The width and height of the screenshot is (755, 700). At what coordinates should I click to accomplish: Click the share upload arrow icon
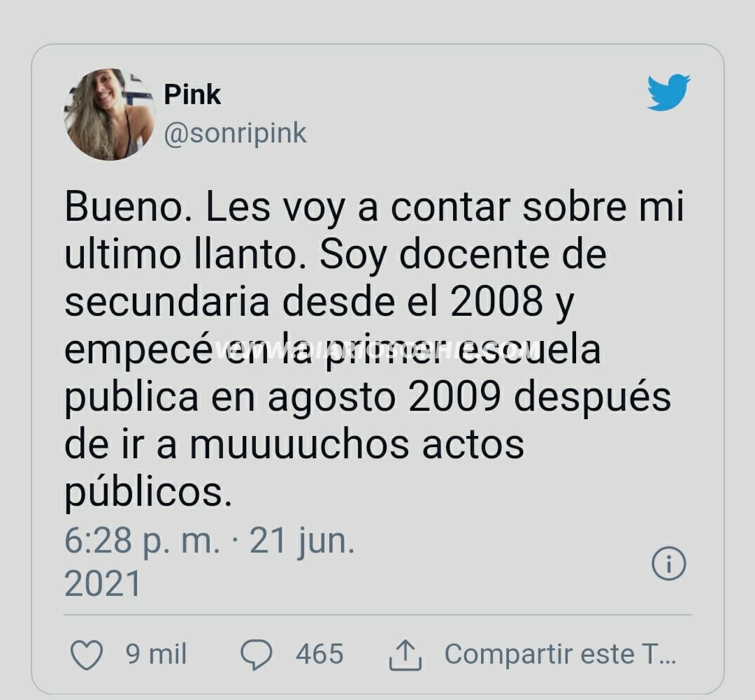pos(405,655)
